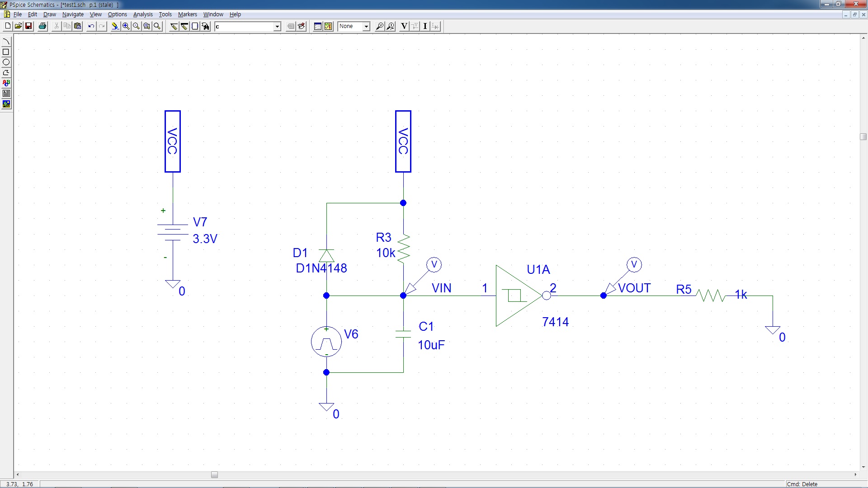868x488 pixels.
Task: Save the schematic with the disk icon
Action: (x=28, y=26)
